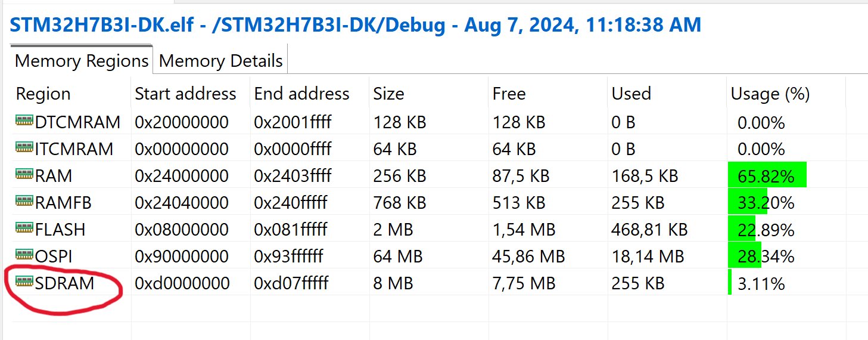Select the Memory Regions tab
Viewport: 868px width, 340px height.
click(x=82, y=61)
